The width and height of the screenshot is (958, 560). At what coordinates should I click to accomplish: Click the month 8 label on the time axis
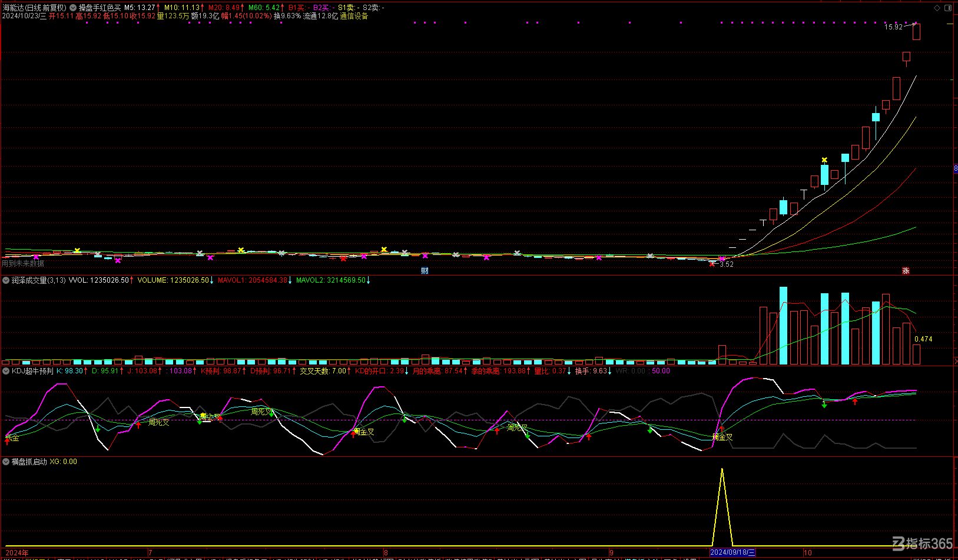click(386, 552)
